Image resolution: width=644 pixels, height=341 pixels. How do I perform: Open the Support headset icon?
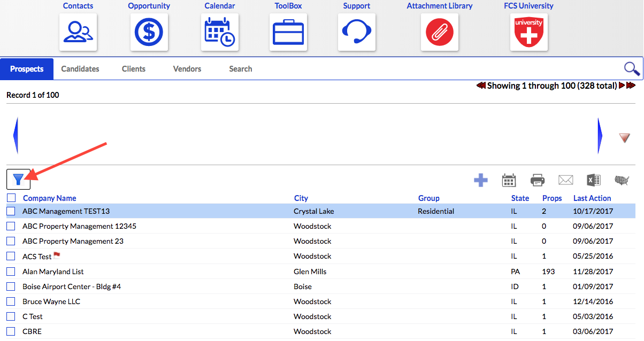coord(357,32)
